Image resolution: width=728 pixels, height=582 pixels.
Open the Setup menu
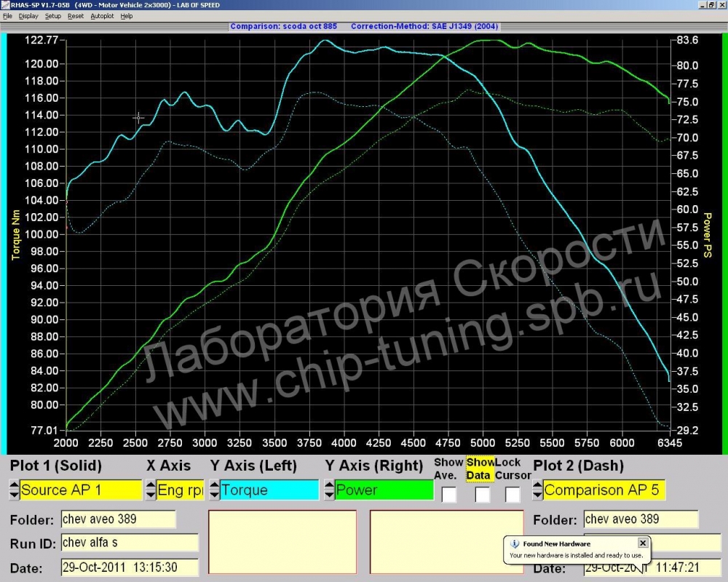tap(53, 16)
